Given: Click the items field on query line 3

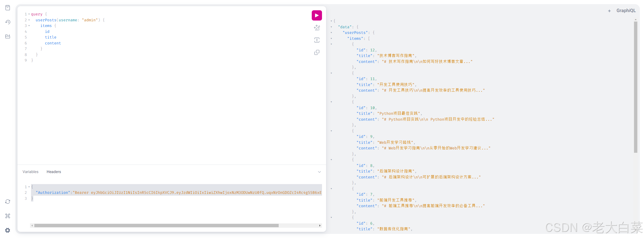Looking at the screenshot, I should [x=46, y=26].
